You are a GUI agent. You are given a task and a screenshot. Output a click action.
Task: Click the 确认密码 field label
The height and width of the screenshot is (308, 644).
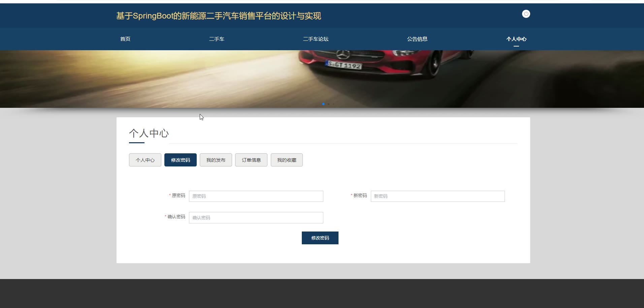(x=176, y=217)
